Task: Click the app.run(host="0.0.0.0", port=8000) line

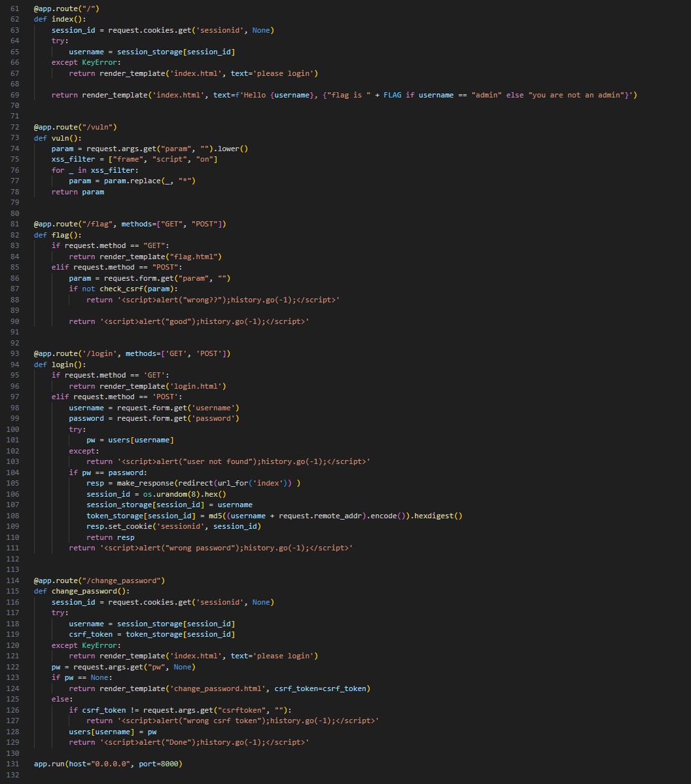Action: [x=108, y=764]
